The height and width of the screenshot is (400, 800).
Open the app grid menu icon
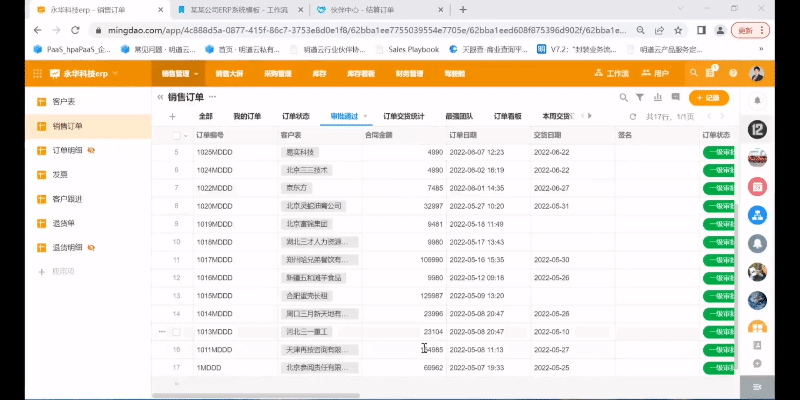[x=37, y=73]
